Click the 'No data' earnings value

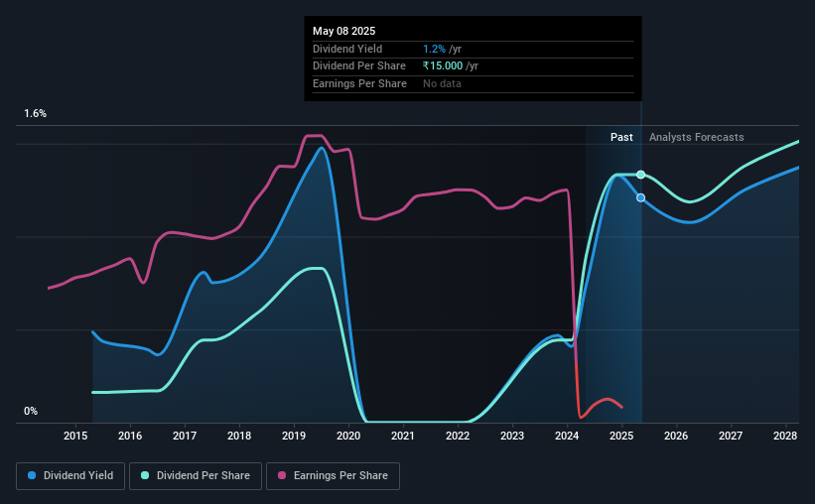(x=442, y=83)
